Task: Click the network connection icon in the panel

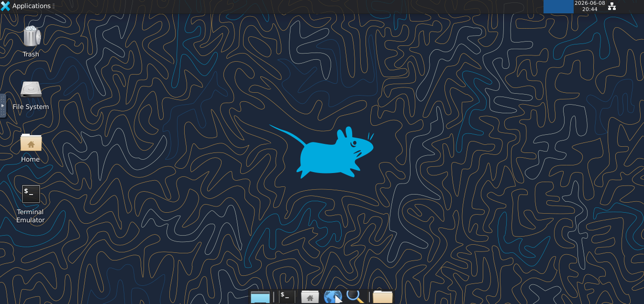Action: 611,6
